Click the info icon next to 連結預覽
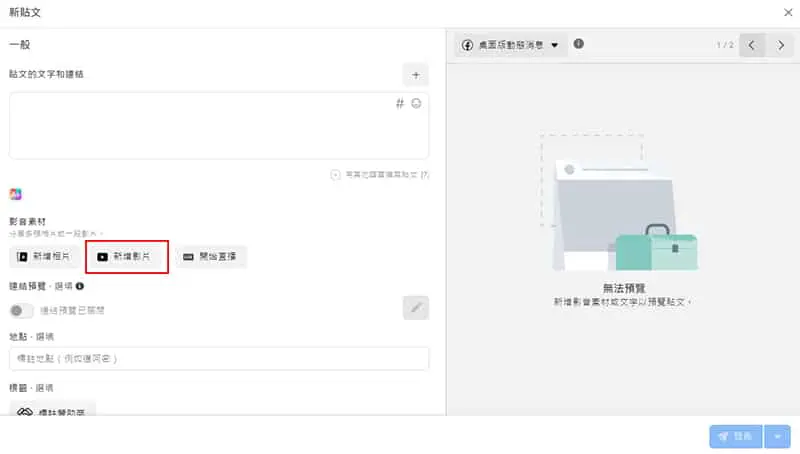The width and height of the screenshot is (800, 454). point(80,286)
